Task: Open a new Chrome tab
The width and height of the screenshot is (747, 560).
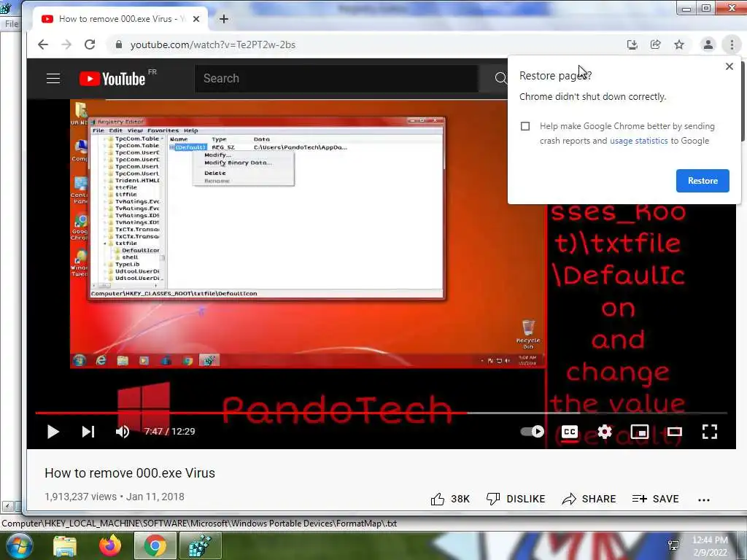Action: coord(223,19)
